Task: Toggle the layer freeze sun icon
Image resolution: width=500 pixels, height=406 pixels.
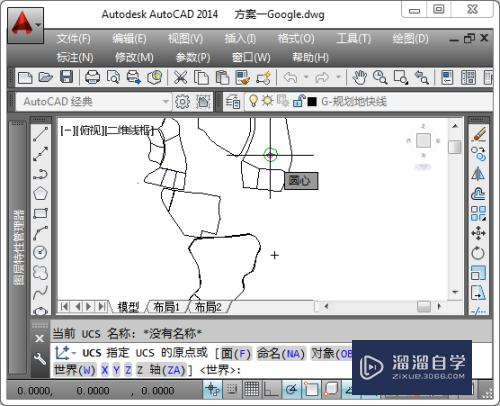Action: 267,100
